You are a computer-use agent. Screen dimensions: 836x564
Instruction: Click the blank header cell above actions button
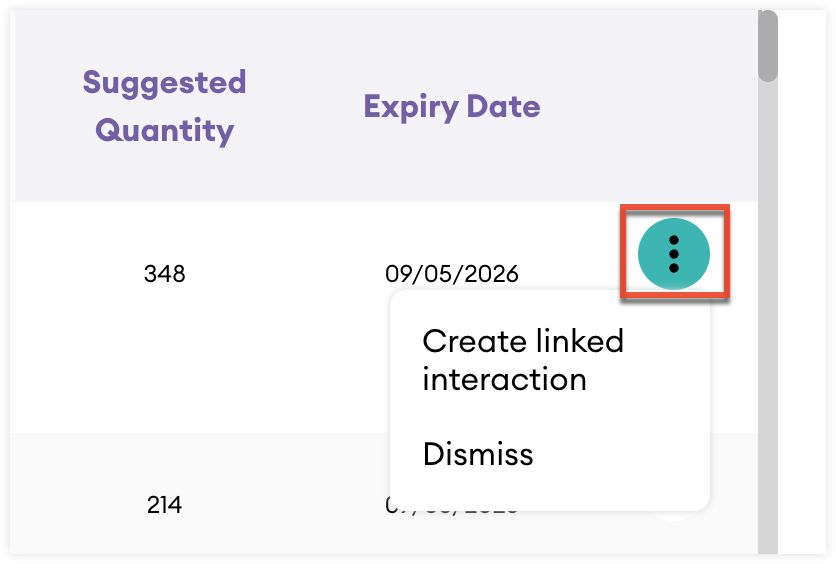pyautogui.click(x=674, y=106)
